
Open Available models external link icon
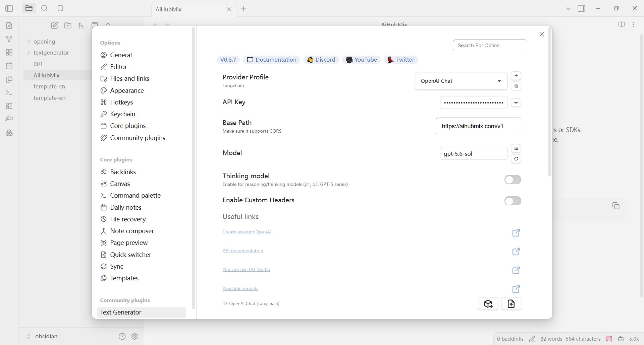point(516,289)
